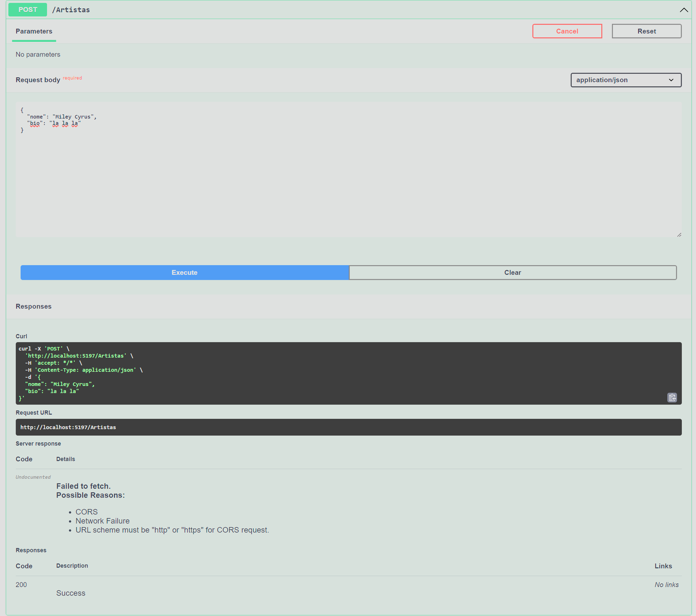Viewport: 696px width, 616px height.
Task: Click the Cancel button
Action: point(567,31)
